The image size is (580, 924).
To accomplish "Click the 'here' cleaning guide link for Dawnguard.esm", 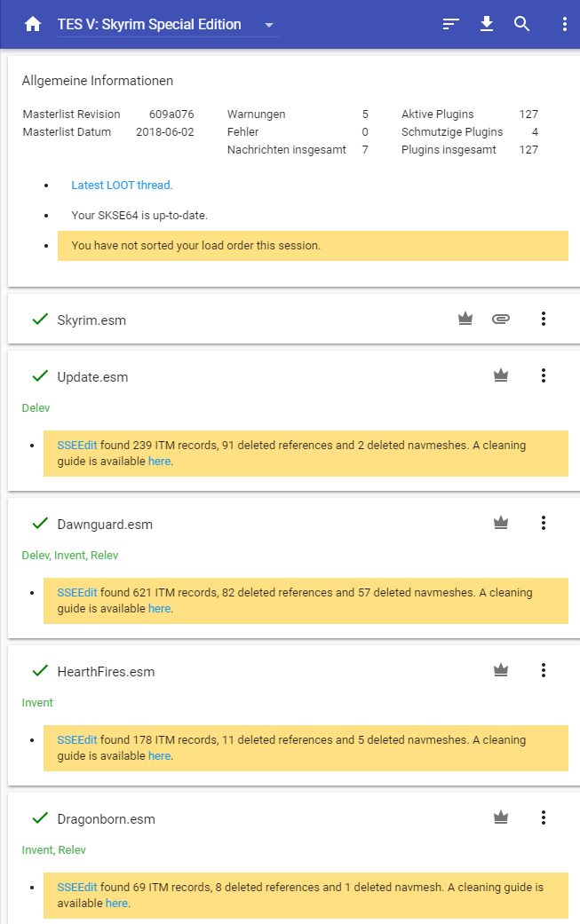I will pyautogui.click(x=159, y=609).
